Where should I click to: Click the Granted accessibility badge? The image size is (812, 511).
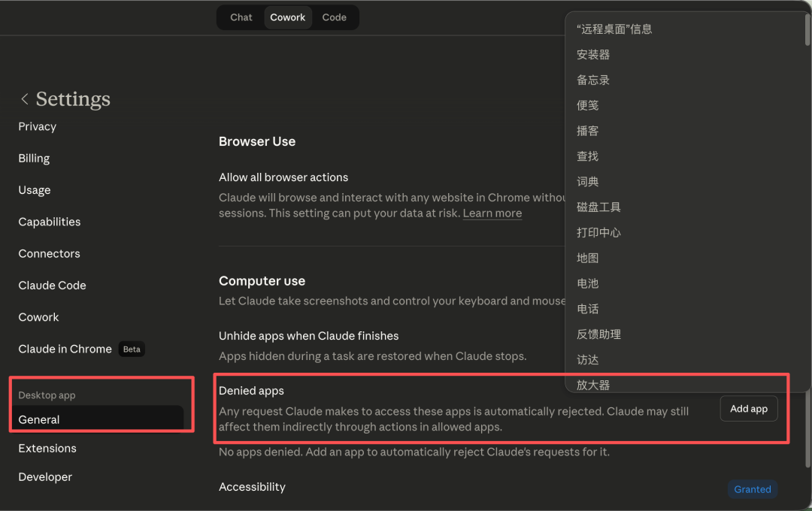click(x=752, y=488)
